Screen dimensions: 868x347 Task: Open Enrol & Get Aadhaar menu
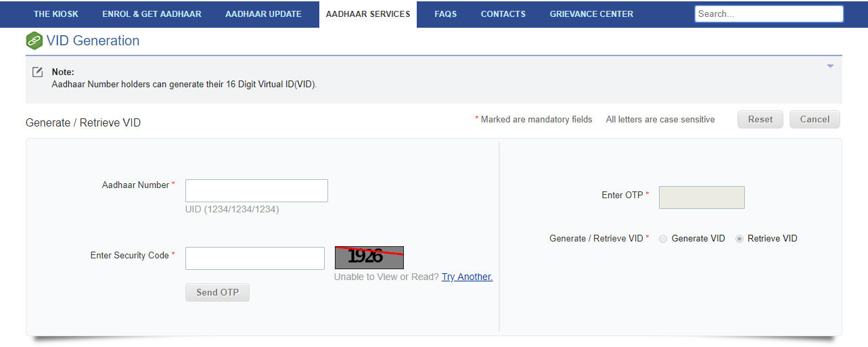(152, 14)
